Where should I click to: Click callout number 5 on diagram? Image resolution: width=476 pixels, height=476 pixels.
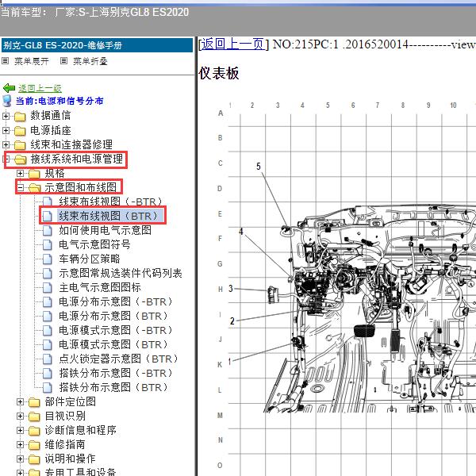click(259, 167)
